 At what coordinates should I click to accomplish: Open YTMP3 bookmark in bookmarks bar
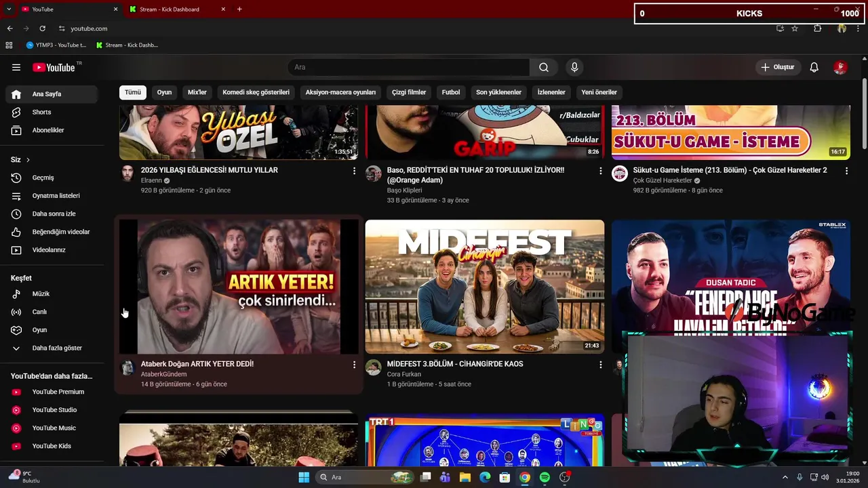click(x=56, y=45)
